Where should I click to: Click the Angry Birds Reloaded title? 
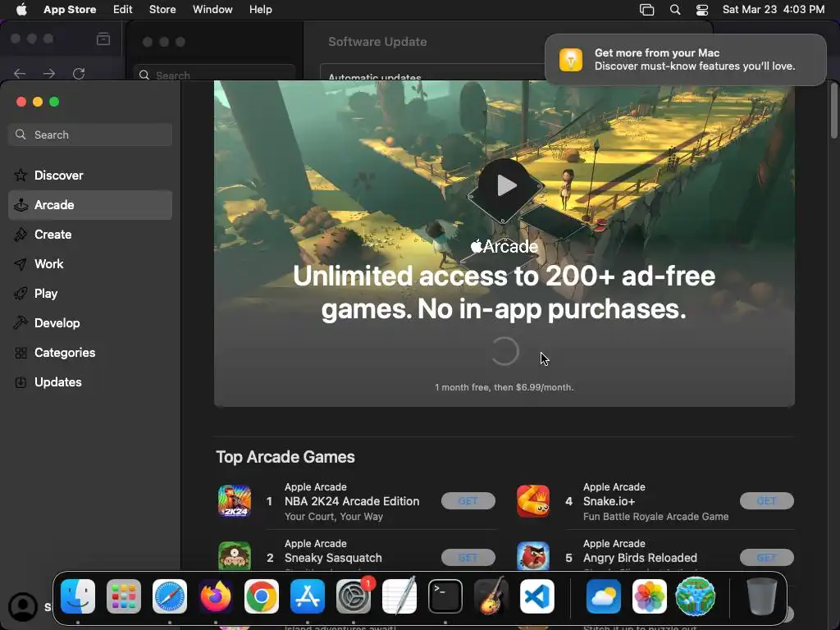640,558
